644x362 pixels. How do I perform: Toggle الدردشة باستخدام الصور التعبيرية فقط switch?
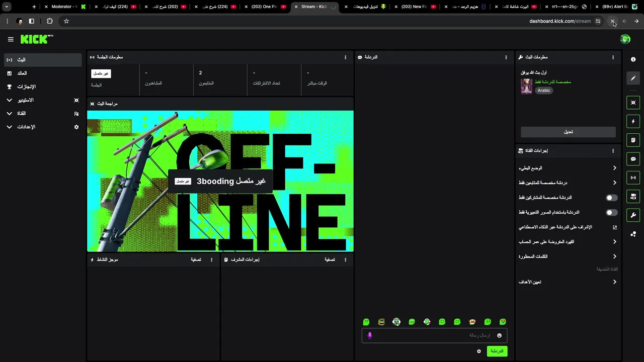611,213
